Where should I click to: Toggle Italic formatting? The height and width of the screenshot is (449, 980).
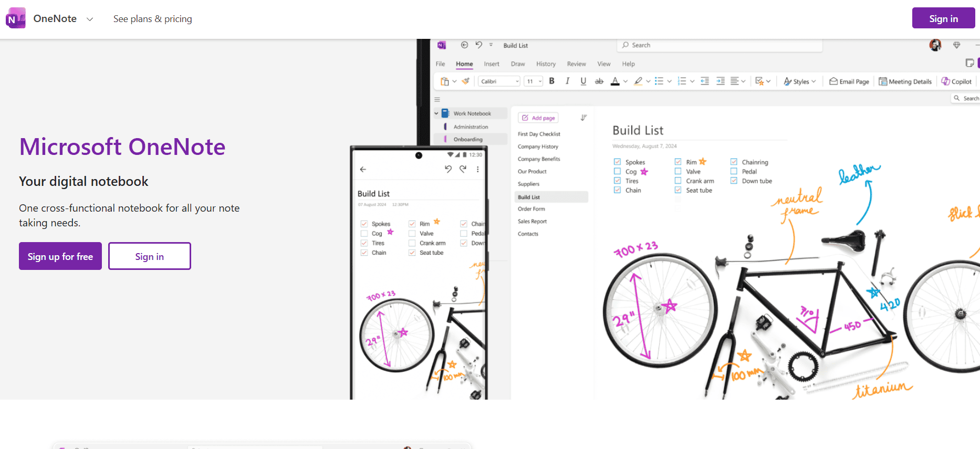[567, 81]
